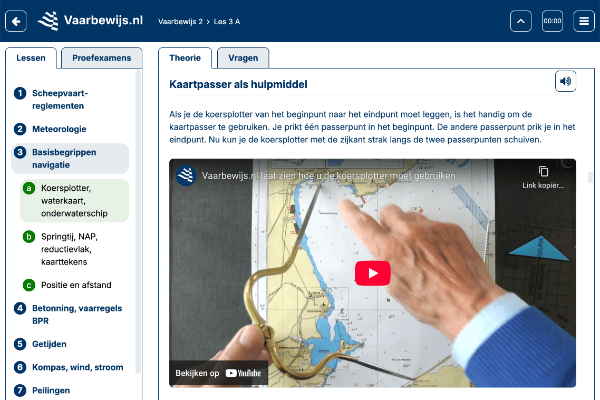
Task: Open the 00:00 timer button
Action: pos(552,21)
